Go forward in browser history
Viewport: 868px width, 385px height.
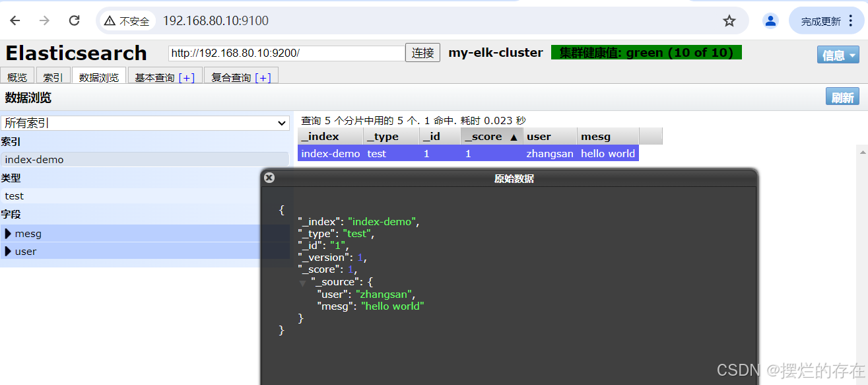[x=44, y=20]
